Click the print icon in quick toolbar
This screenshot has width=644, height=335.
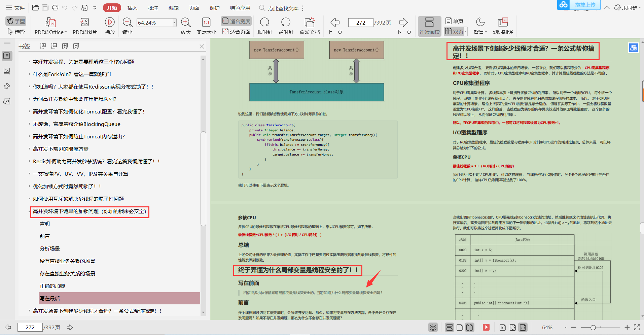pyautogui.click(x=55, y=7)
